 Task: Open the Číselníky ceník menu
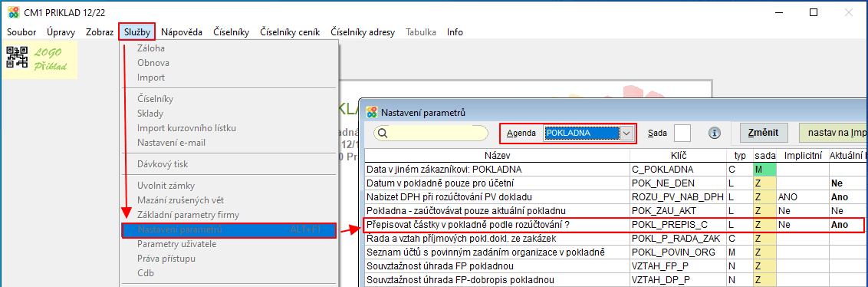pos(290,32)
